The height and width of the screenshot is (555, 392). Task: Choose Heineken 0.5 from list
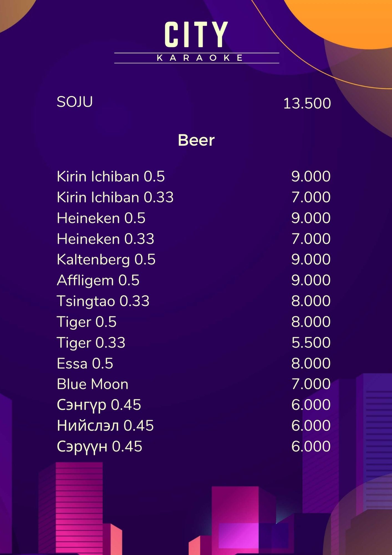pos(101,218)
